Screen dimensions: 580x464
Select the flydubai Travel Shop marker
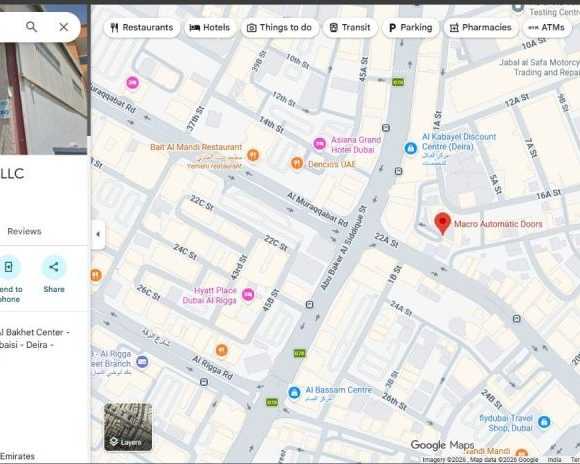pos(544,422)
